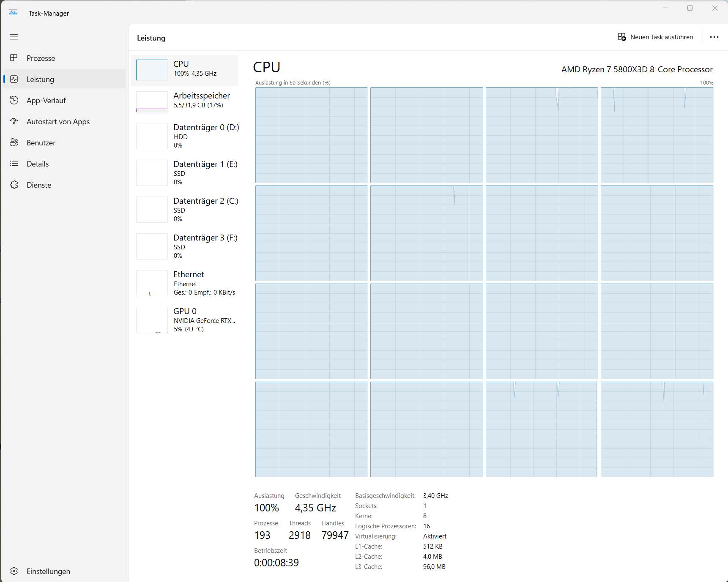Click the Neuen Task ausführen icon
This screenshot has width=728, height=582.
[x=622, y=37]
